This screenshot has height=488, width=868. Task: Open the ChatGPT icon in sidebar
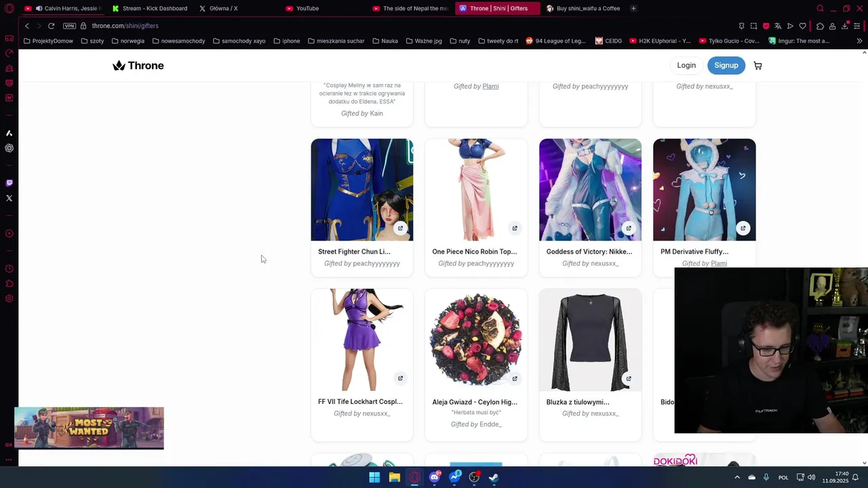pos(9,148)
